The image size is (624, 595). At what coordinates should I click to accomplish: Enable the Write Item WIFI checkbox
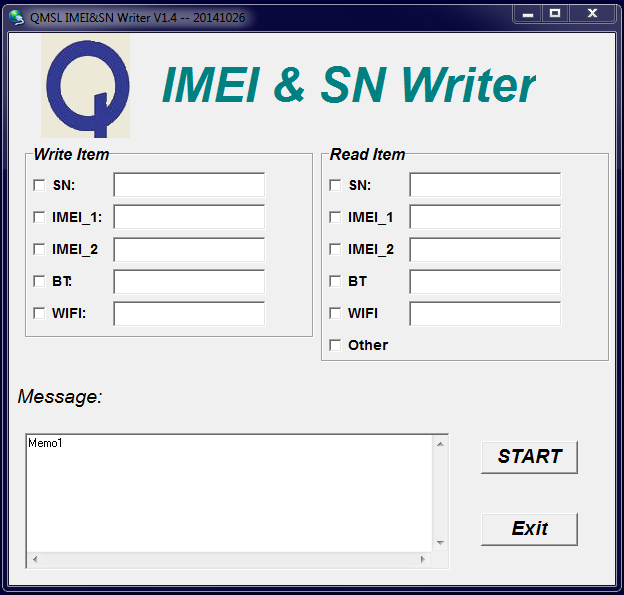[39, 313]
